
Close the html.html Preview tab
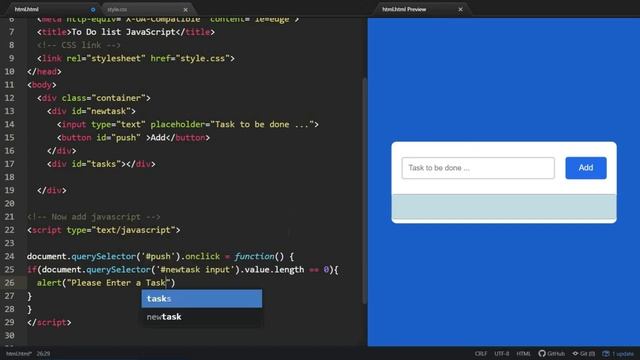460,9
